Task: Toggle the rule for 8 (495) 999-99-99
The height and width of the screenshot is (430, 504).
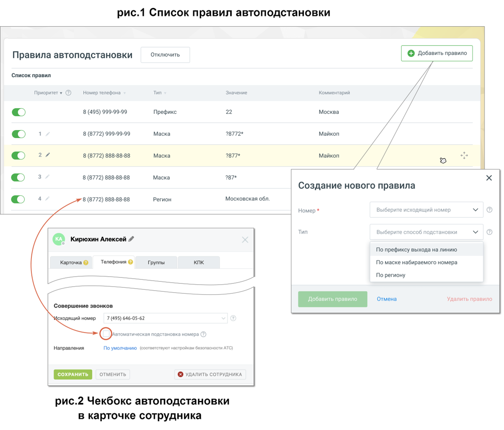Action: click(x=19, y=112)
